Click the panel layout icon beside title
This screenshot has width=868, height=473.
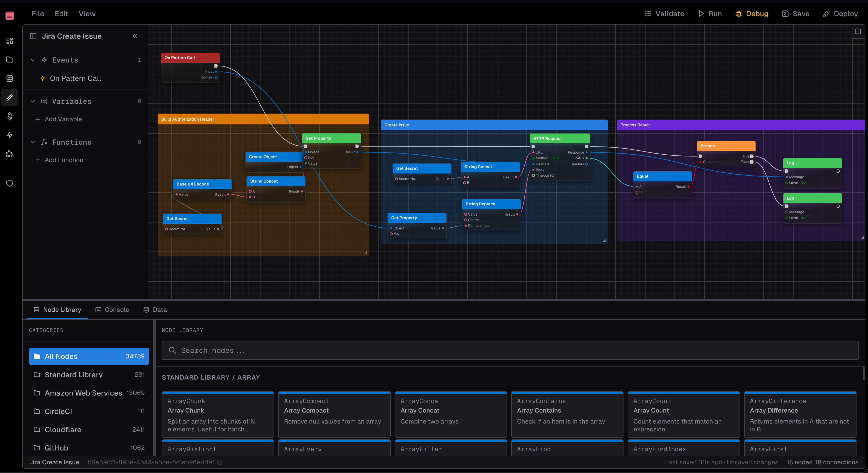pyautogui.click(x=33, y=36)
